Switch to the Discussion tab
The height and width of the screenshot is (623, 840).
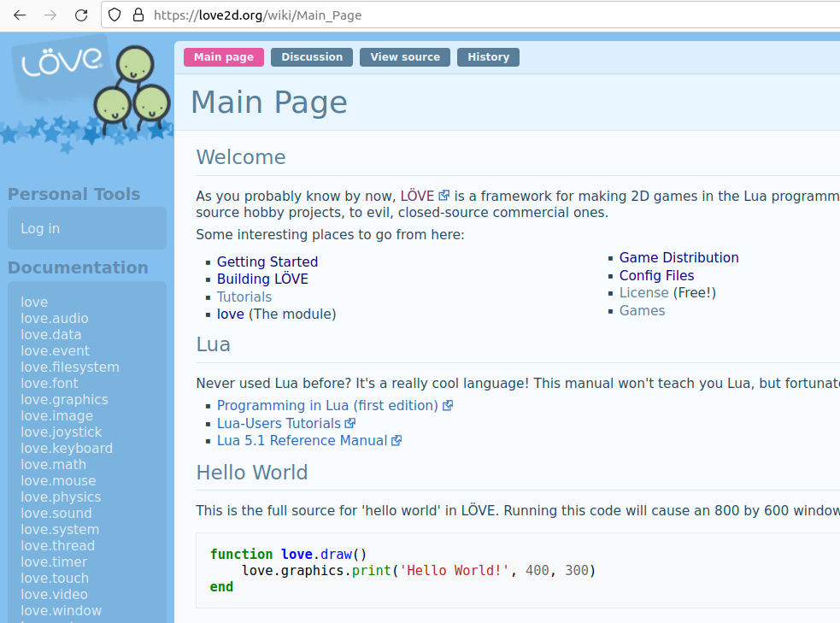click(312, 57)
